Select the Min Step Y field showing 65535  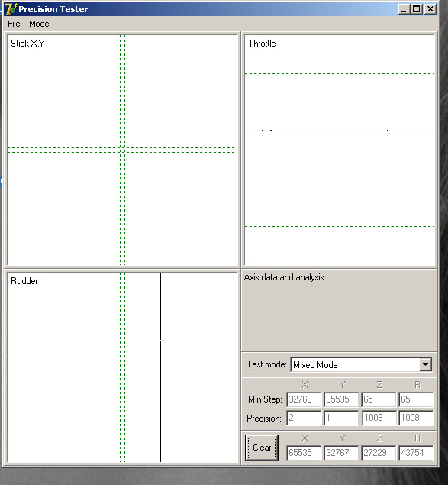coord(341,399)
